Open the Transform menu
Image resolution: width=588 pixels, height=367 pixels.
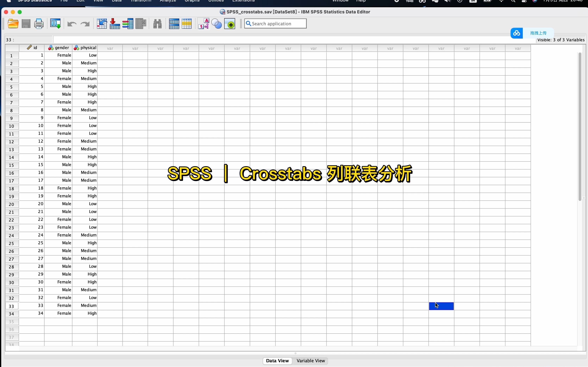[x=141, y=1]
